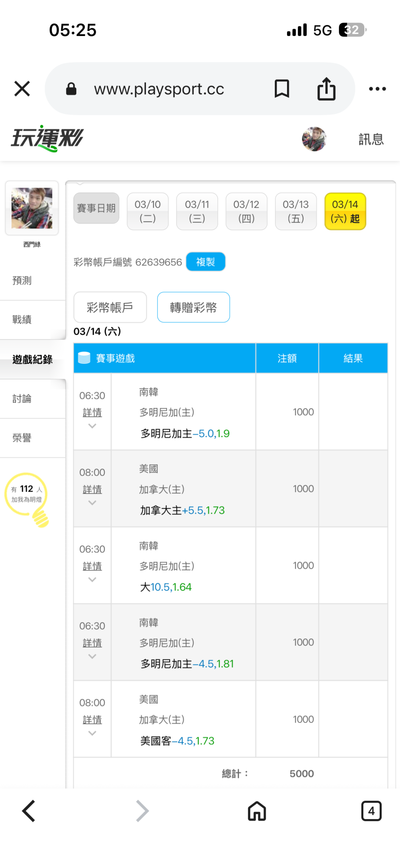The image size is (400, 868).
Task: Open the three-dot more options menu
Action: tap(377, 89)
